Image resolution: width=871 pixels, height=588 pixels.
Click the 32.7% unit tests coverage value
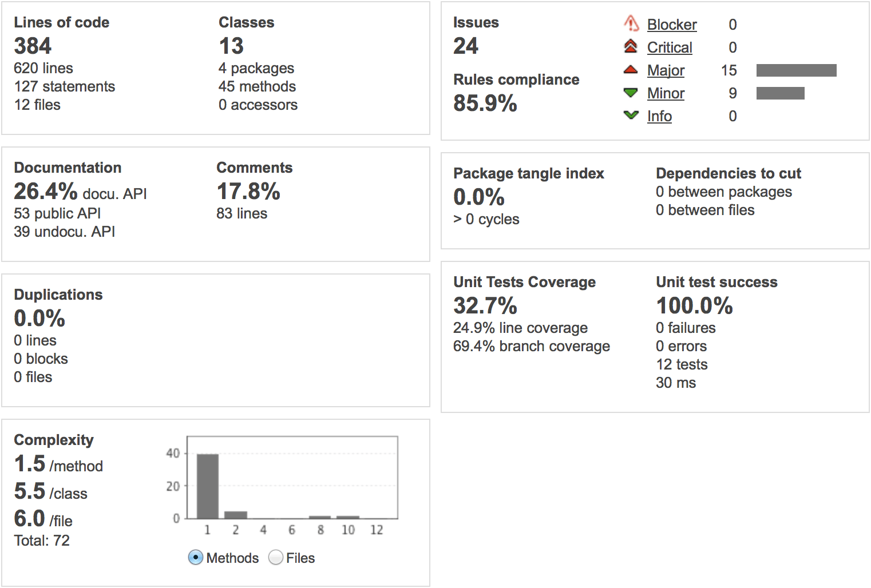(x=485, y=306)
